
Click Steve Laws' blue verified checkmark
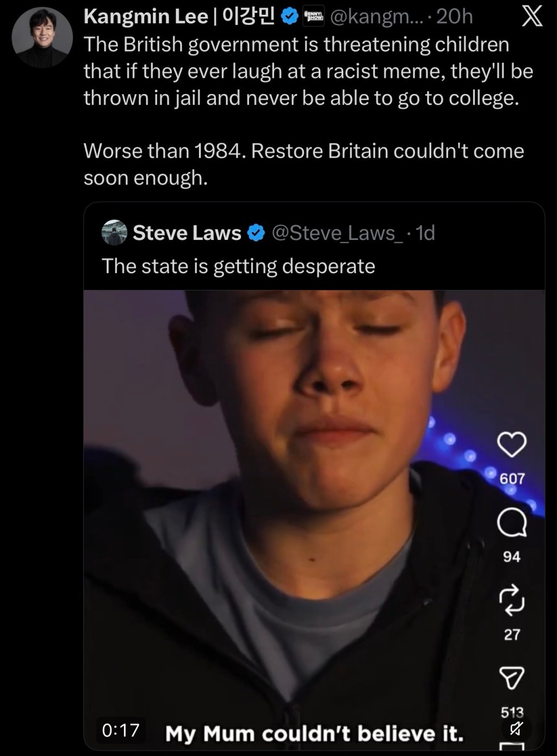tap(256, 233)
